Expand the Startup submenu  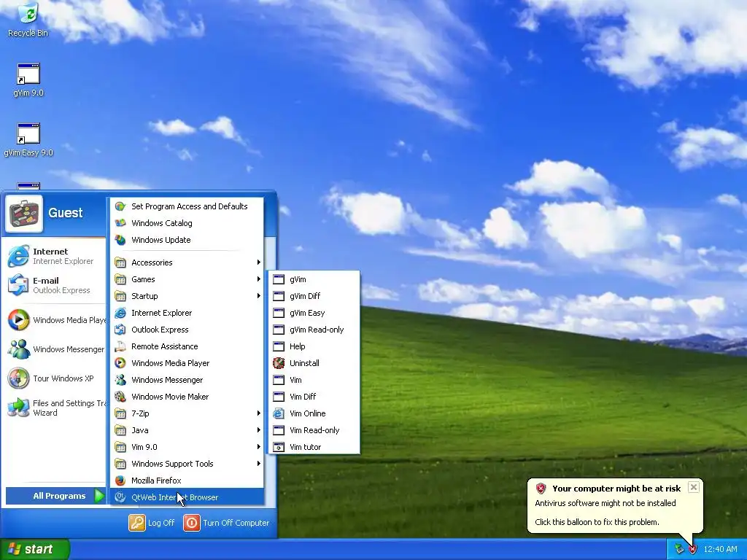187,296
